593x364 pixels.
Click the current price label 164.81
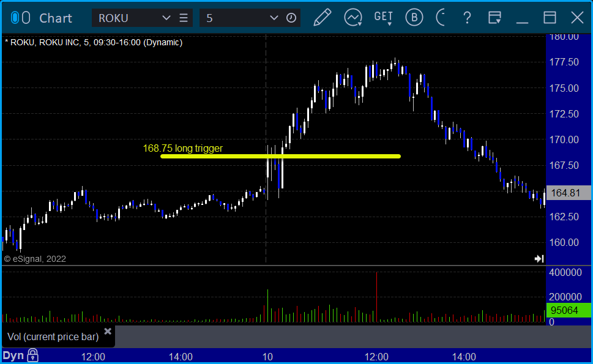click(568, 193)
